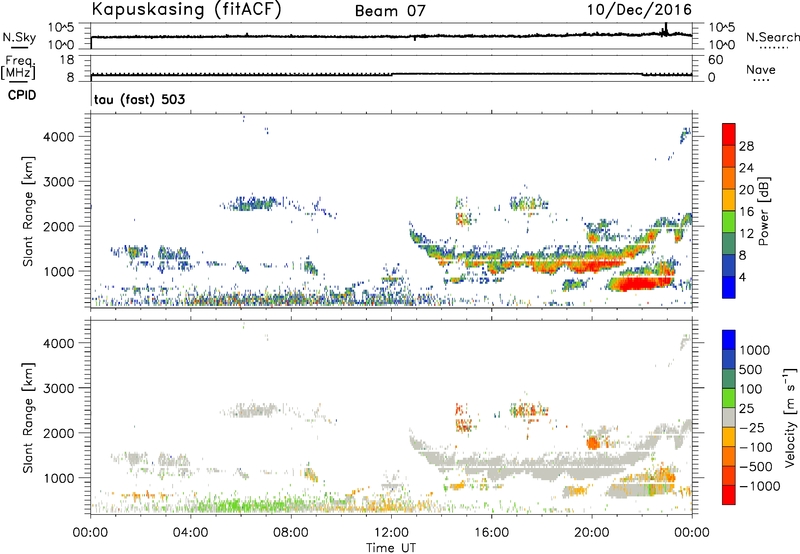Click the '18' frequency tick label
This screenshot has width=800, height=554.
(x=66, y=60)
